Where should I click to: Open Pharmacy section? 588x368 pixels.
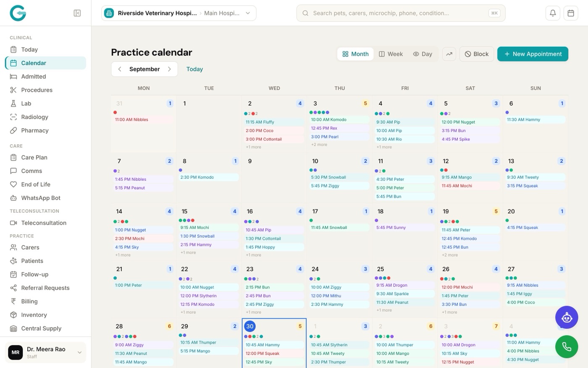45,130
